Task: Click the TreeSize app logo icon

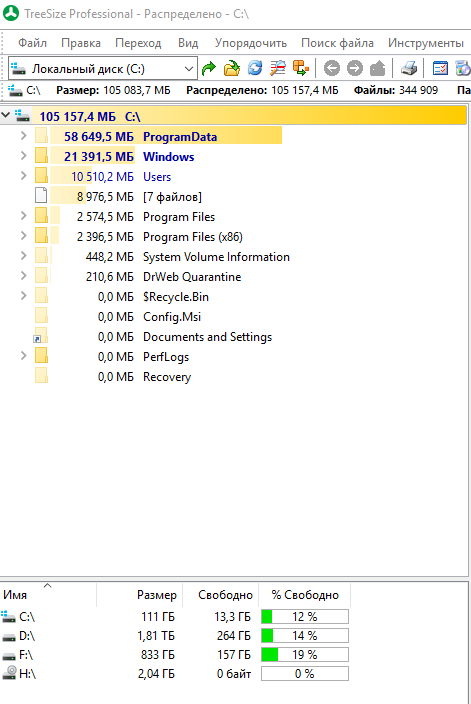Action: [x=11, y=13]
